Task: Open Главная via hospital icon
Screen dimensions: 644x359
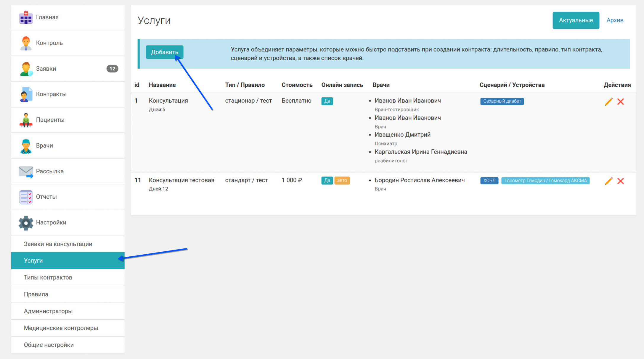Action: (x=26, y=17)
